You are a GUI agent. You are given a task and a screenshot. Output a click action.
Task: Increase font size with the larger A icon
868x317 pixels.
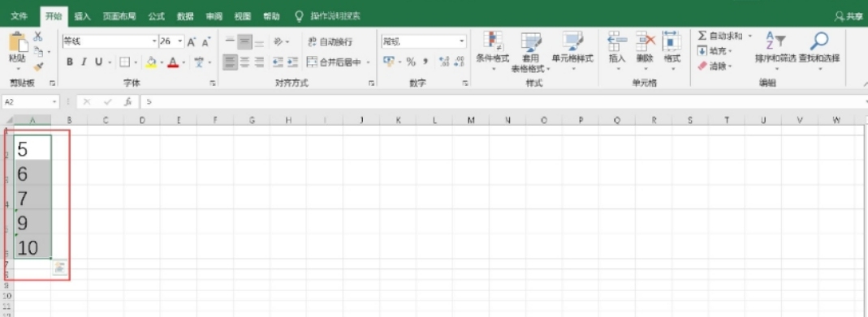[x=192, y=41]
